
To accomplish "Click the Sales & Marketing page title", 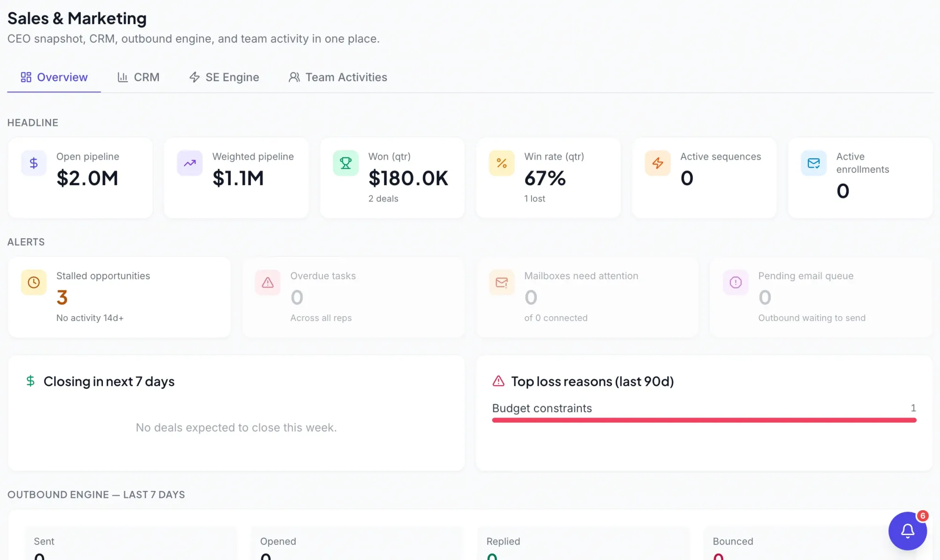I will click(77, 18).
